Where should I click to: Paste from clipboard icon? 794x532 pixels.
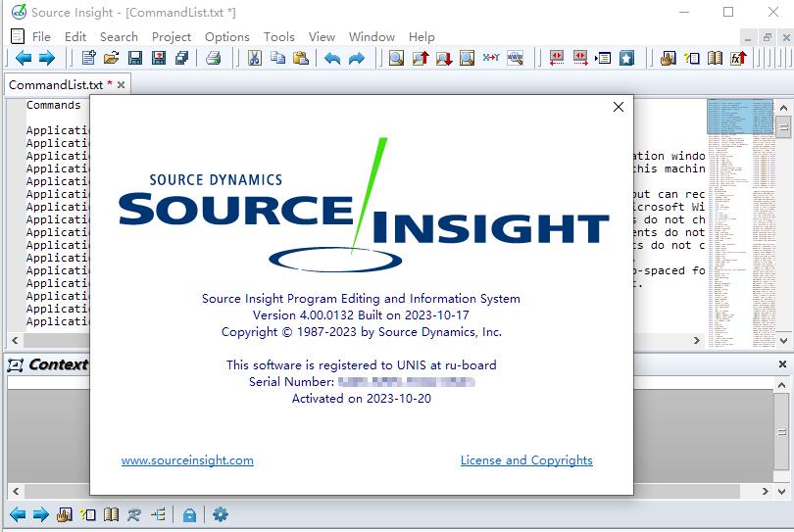[x=301, y=58]
